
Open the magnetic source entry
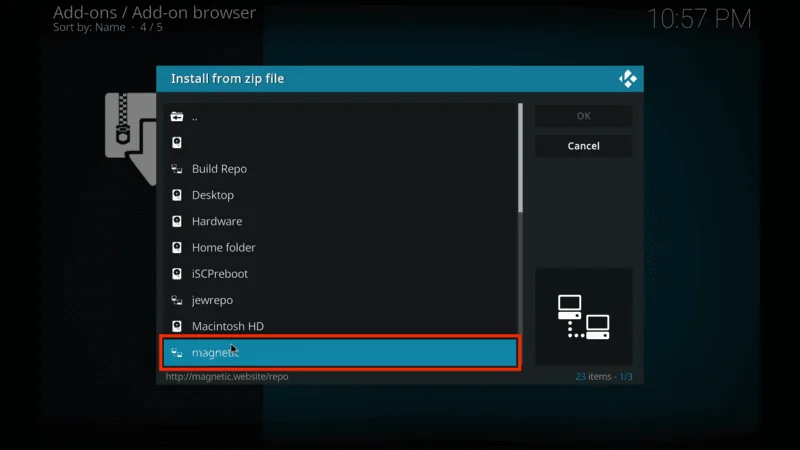340,352
